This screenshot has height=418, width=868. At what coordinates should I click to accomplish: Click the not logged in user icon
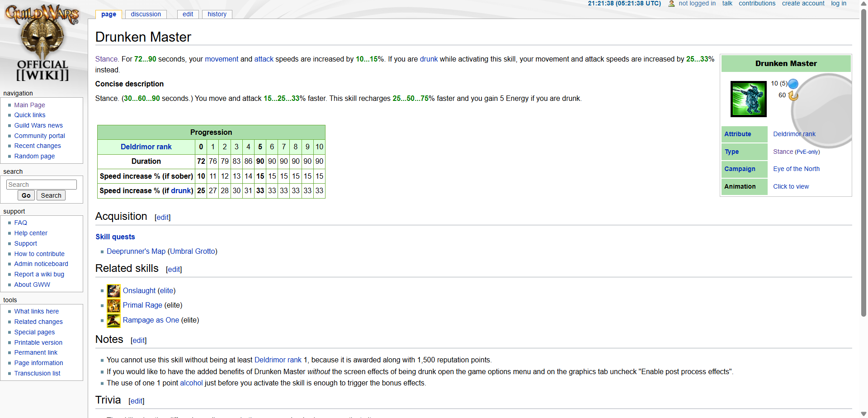671,4
